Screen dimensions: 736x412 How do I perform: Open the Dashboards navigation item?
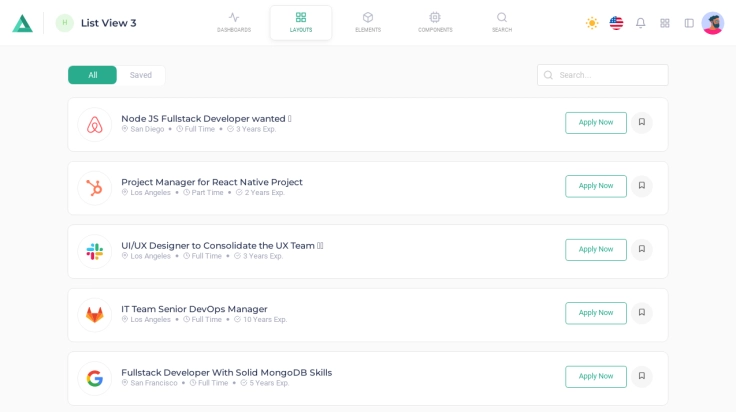(234, 22)
